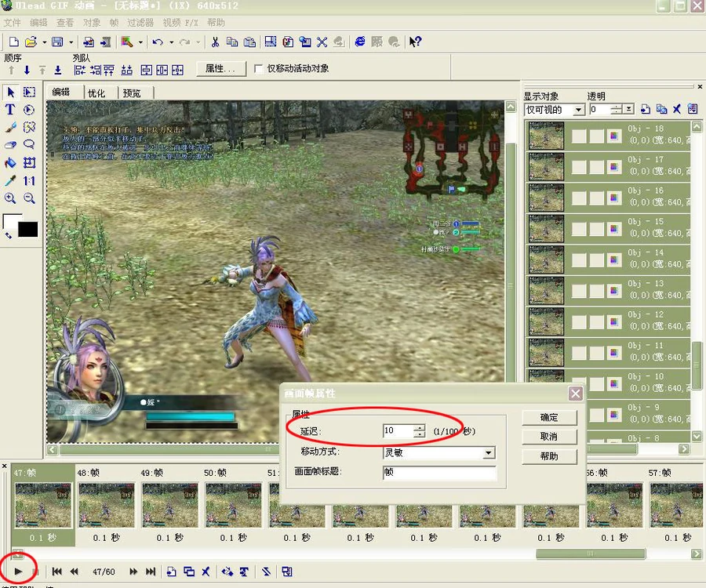Select the Eyedropper tool

coord(10,180)
